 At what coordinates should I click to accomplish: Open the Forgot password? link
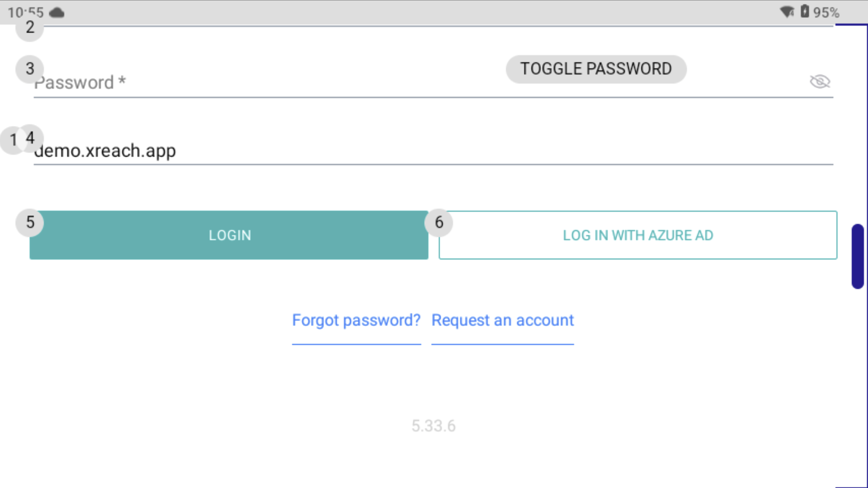[x=356, y=320]
